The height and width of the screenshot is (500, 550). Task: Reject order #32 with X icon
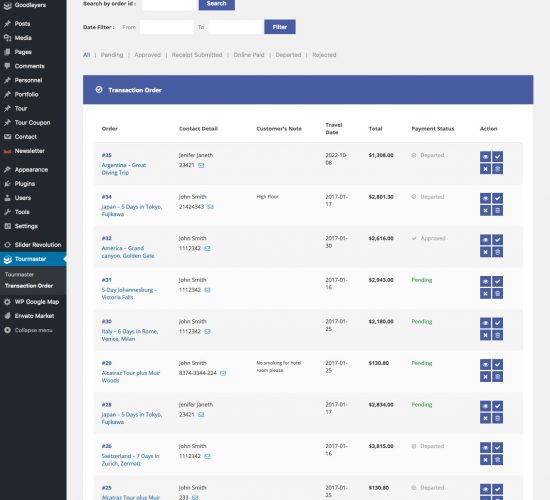485,252
